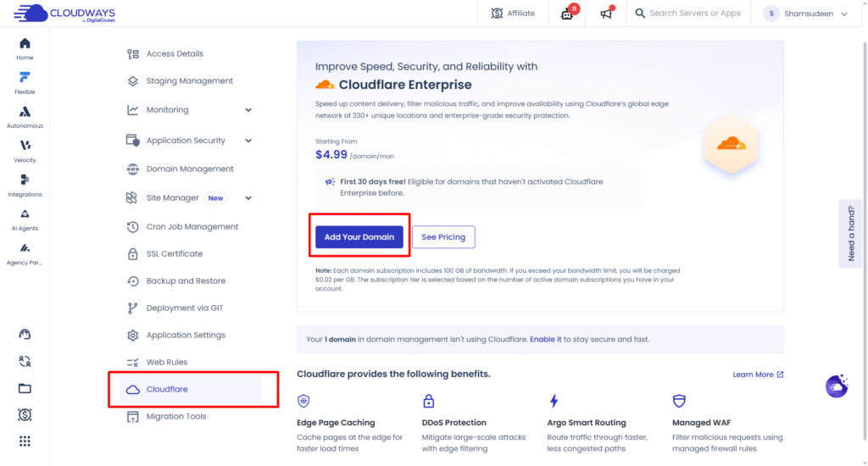Open the Need a hand? side tab
The width and height of the screenshot is (868, 466).
[851, 234]
